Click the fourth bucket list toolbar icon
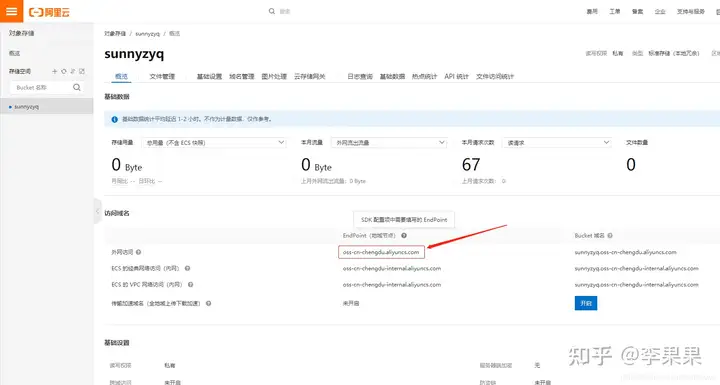 click(82, 71)
